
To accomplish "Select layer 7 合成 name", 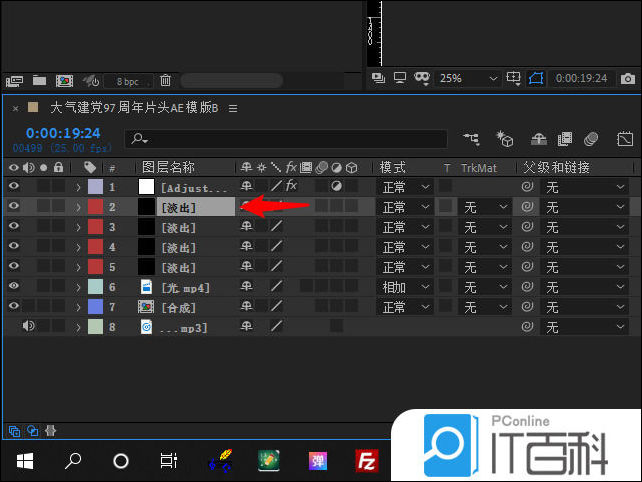I will pos(179,308).
